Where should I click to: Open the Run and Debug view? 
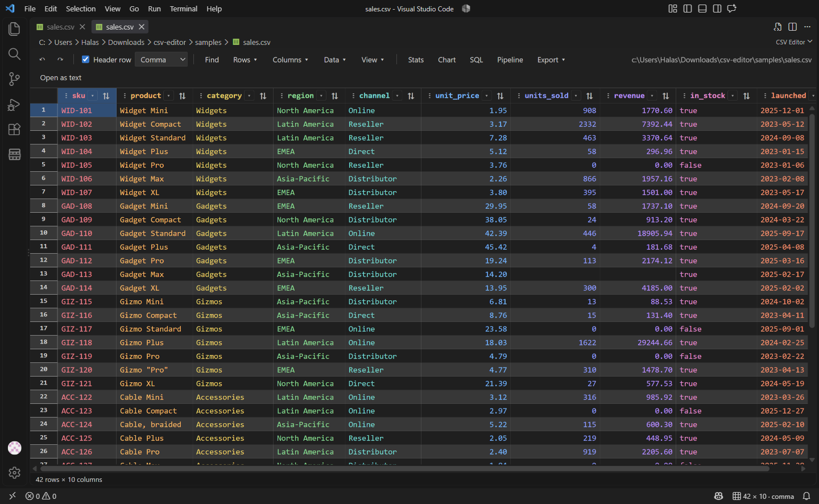(x=14, y=104)
